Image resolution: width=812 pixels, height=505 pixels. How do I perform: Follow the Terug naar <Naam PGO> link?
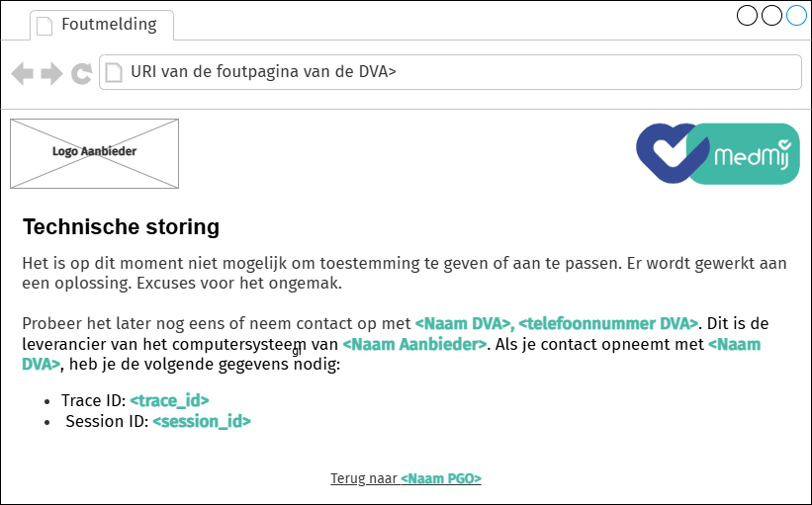click(406, 478)
